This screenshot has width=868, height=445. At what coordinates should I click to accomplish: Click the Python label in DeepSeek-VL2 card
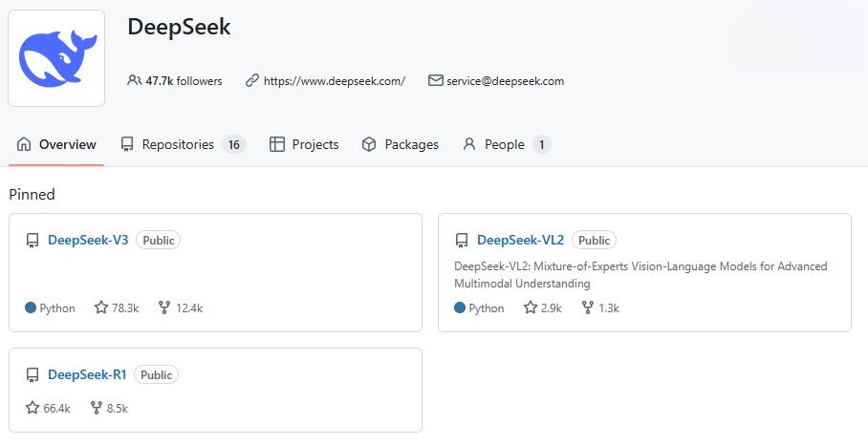coord(486,307)
